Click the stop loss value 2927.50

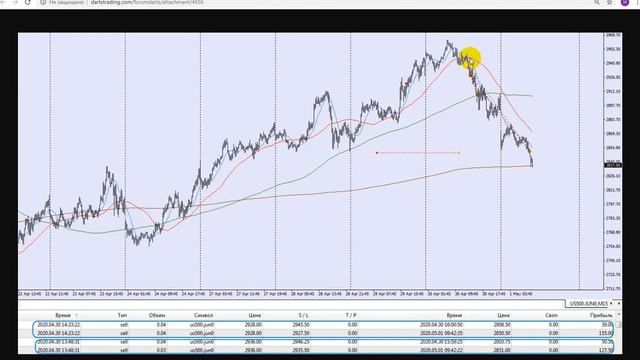(x=301, y=333)
